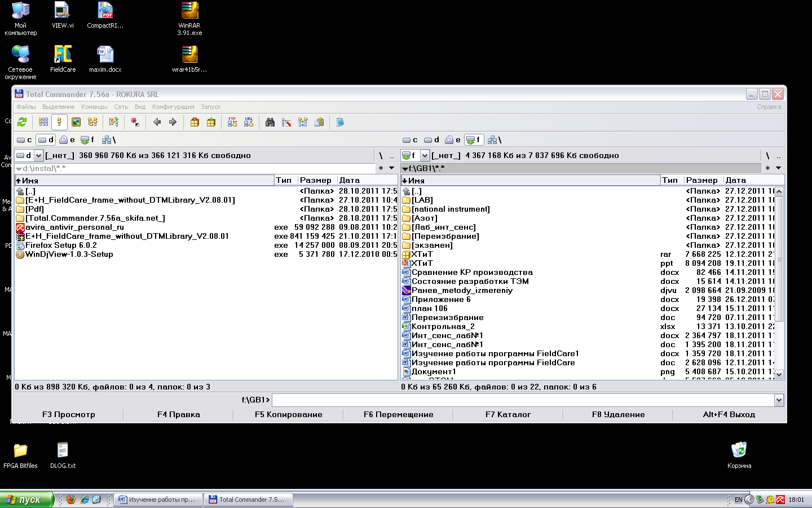The image size is (812, 508).
Task: Click the F5 Копирование button
Action: 289,414
